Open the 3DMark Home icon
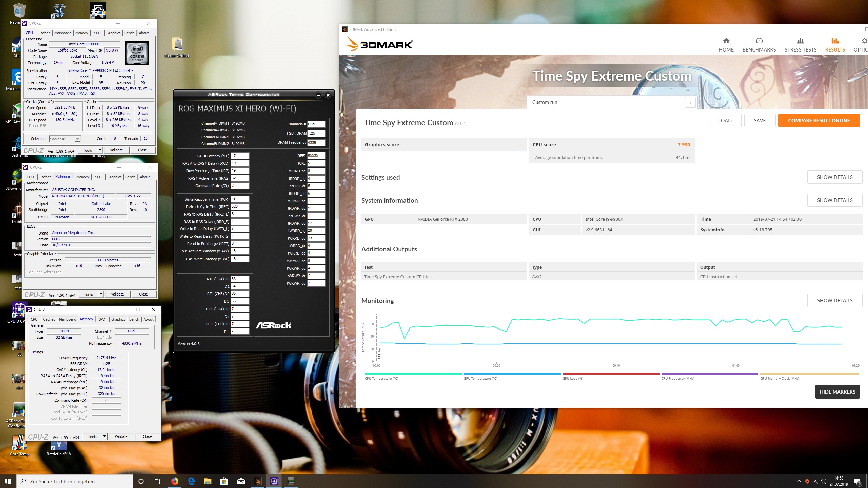The image size is (868, 488). [x=726, y=41]
